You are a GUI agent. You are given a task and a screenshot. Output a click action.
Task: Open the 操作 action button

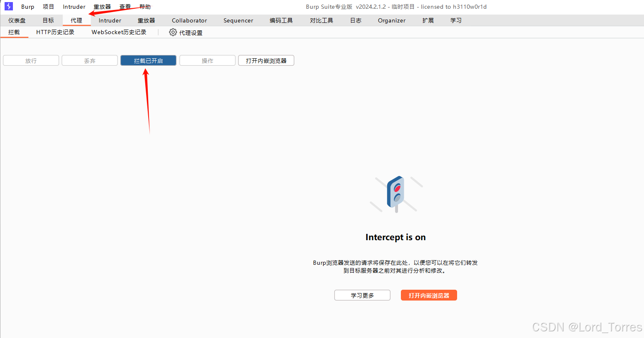click(x=207, y=61)
